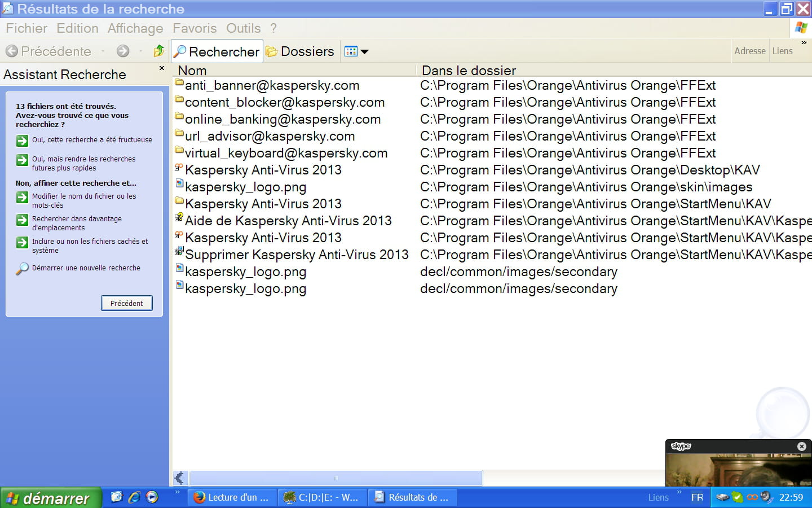Select the content_blocker@kaspersky.com folder icon
This screenshot has height=508, width=812.
179,100
